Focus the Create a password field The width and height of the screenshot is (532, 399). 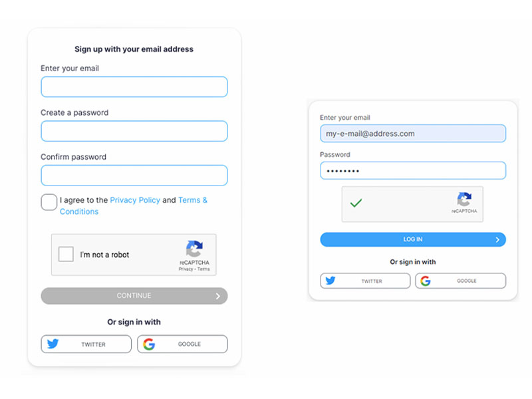(134, 131)
